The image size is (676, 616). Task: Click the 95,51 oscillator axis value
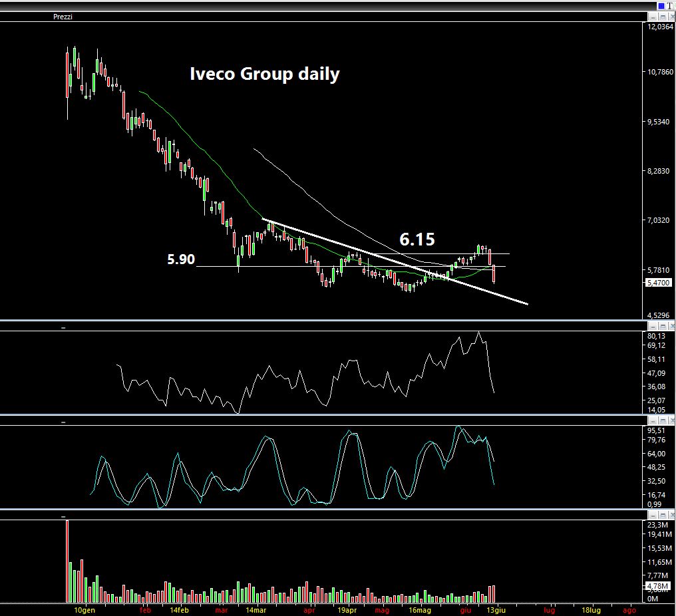[656, 430]
